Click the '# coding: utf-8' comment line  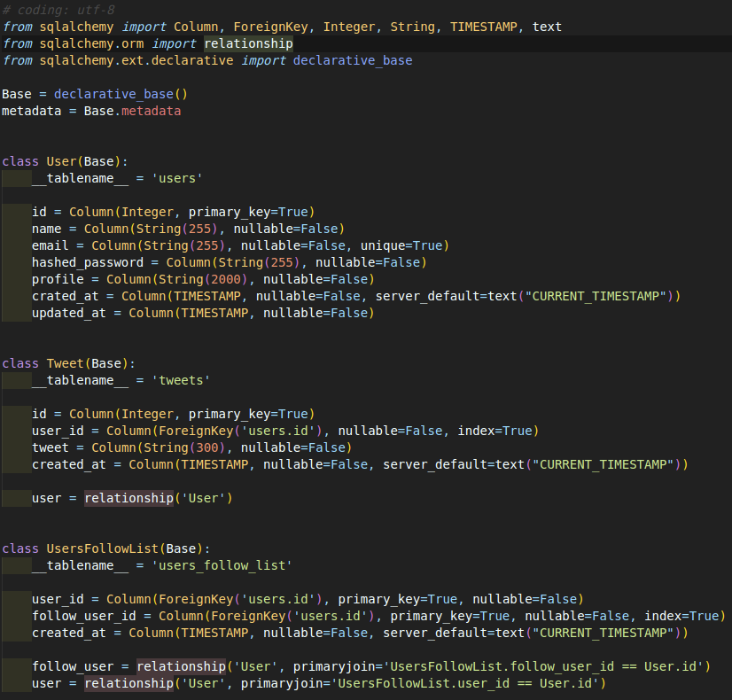coord(58,10)
